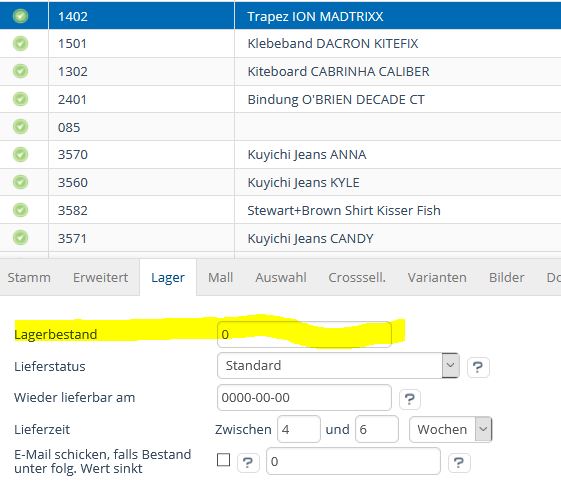The image size is (561, 485).
Task: Click green status icon for article 2401
Action: pyautogui.click(x=20, y=99)
